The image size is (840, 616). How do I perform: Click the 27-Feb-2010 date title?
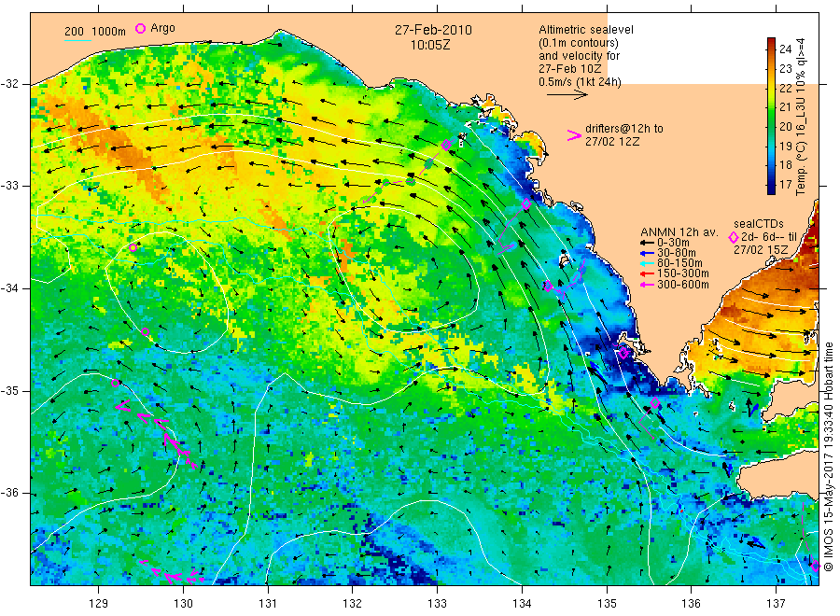pyautogui.click(x=433, y=30)
